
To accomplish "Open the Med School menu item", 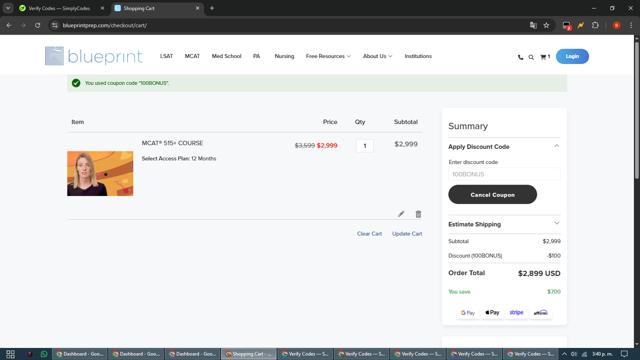I will pyautogui.click(x=226, y=56).
